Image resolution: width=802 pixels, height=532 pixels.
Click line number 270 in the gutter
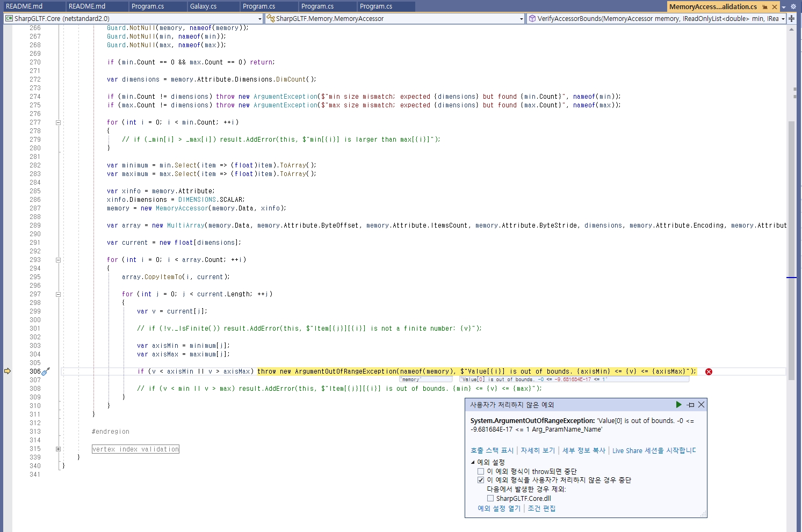point(35,62)
